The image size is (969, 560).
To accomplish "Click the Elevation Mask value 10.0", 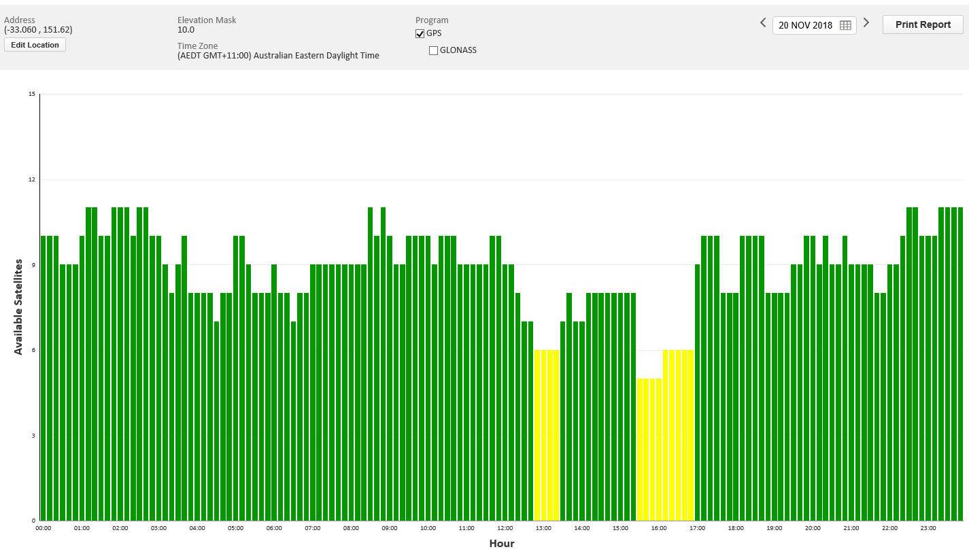I will (x=186, y=30).
